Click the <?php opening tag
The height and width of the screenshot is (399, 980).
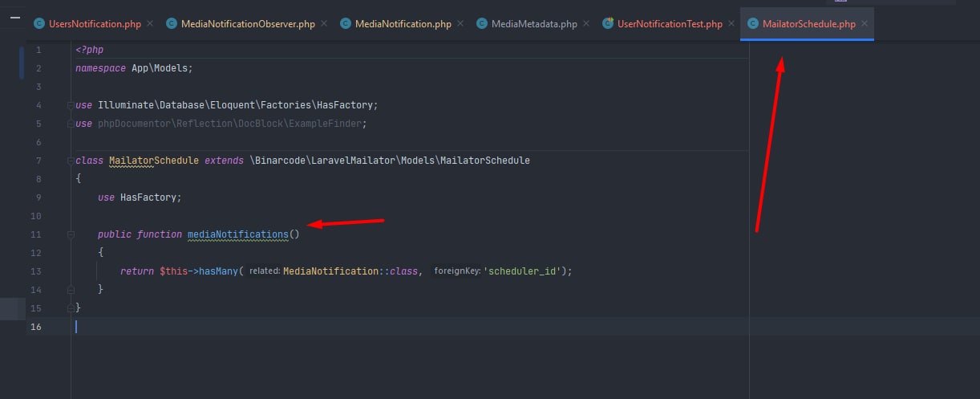(89, 50)
